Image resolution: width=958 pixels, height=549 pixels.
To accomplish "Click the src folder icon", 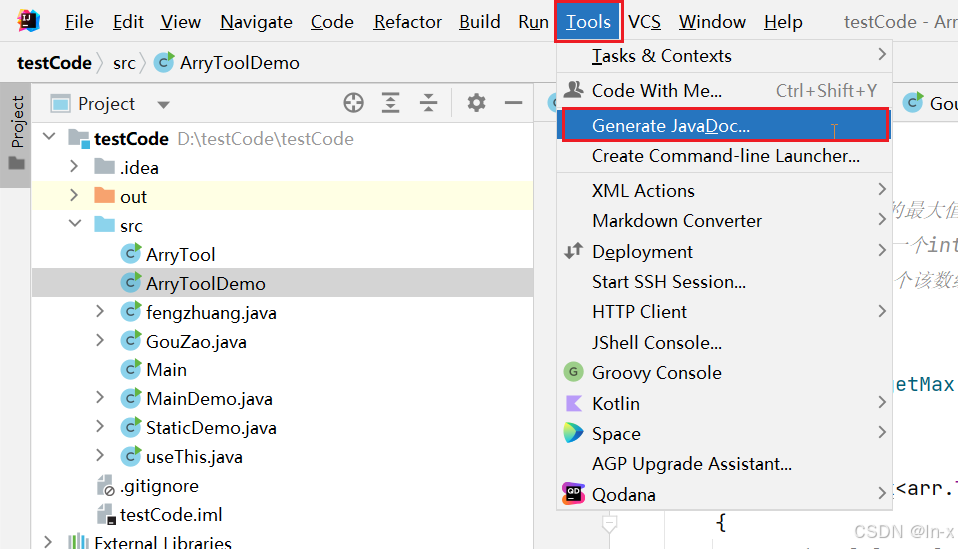I will 104,225.
